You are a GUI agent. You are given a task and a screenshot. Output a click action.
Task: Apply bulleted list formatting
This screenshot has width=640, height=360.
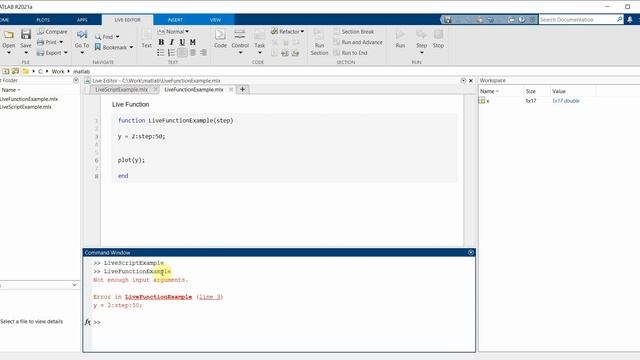(161, 53)
